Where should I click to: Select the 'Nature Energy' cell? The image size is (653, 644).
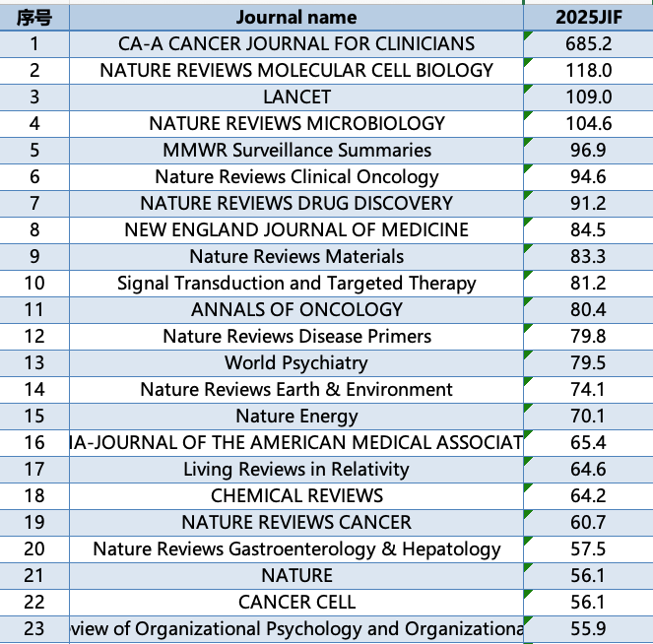pyautogui.click(x=296, y=417)
